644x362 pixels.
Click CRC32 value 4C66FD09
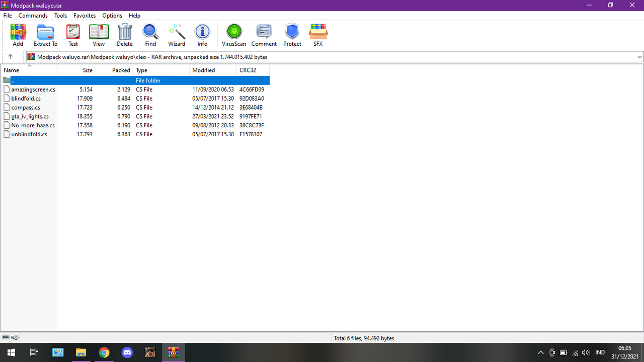252,89
